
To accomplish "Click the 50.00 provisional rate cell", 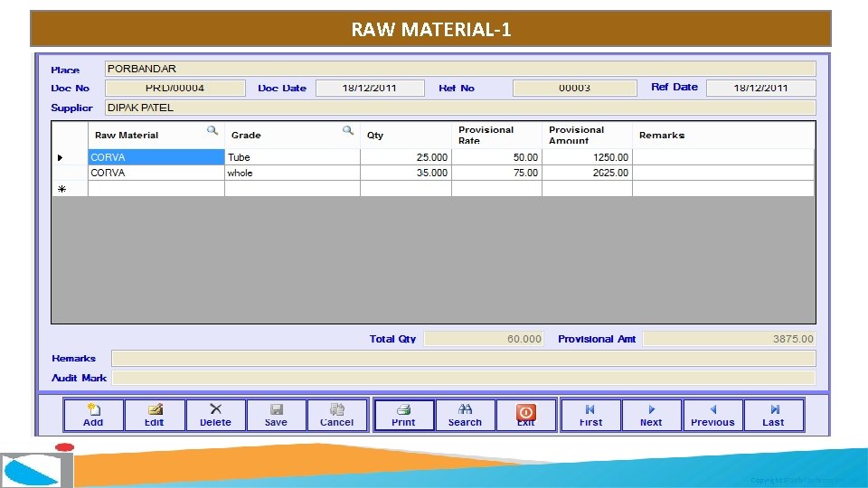I will (496, 157).
